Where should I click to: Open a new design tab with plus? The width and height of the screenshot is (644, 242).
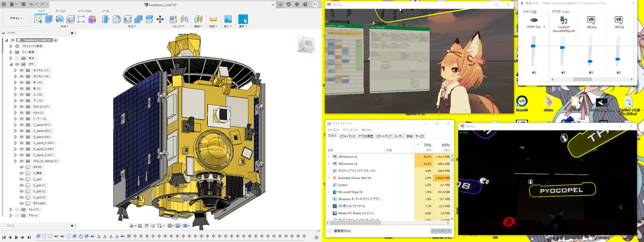click(x=280, y=4)
